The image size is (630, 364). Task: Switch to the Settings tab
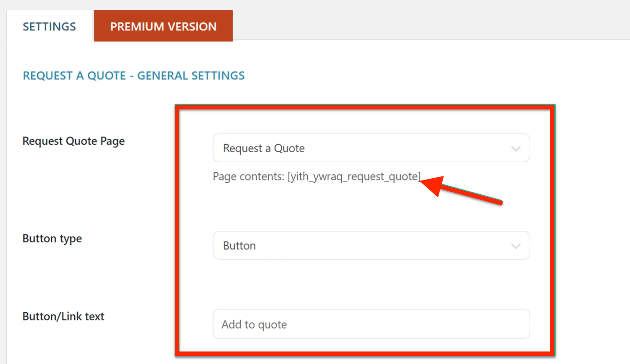pos(49,26)
